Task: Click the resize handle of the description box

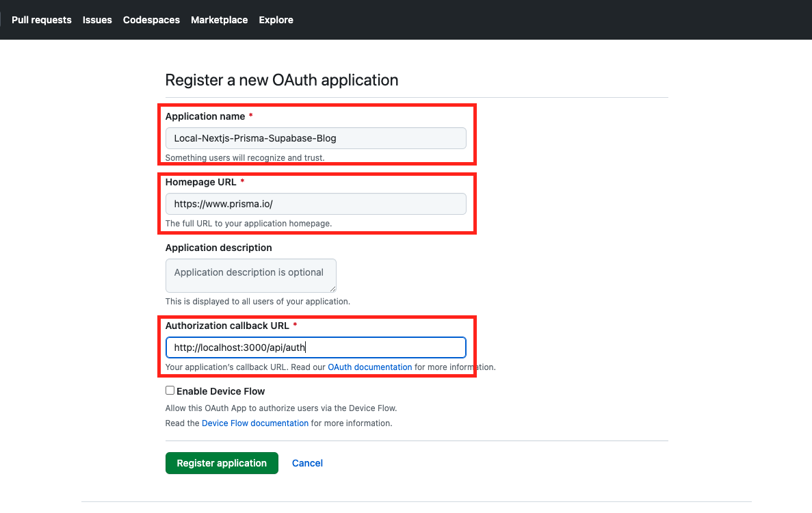Action: [332, 289]
